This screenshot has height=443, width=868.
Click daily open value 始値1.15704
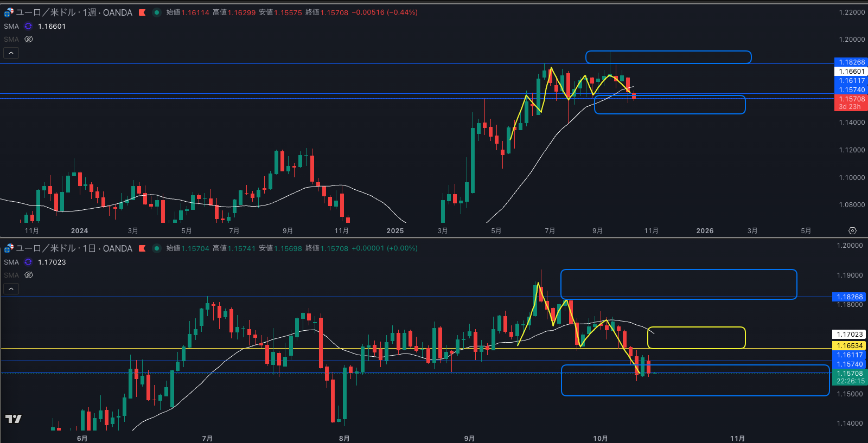[x=188, y=248]
